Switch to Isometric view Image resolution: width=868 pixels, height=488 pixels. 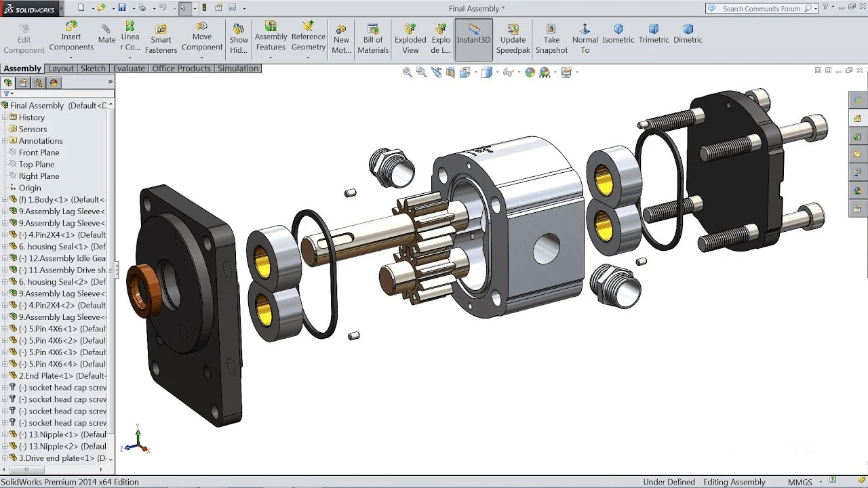point(618,34)
